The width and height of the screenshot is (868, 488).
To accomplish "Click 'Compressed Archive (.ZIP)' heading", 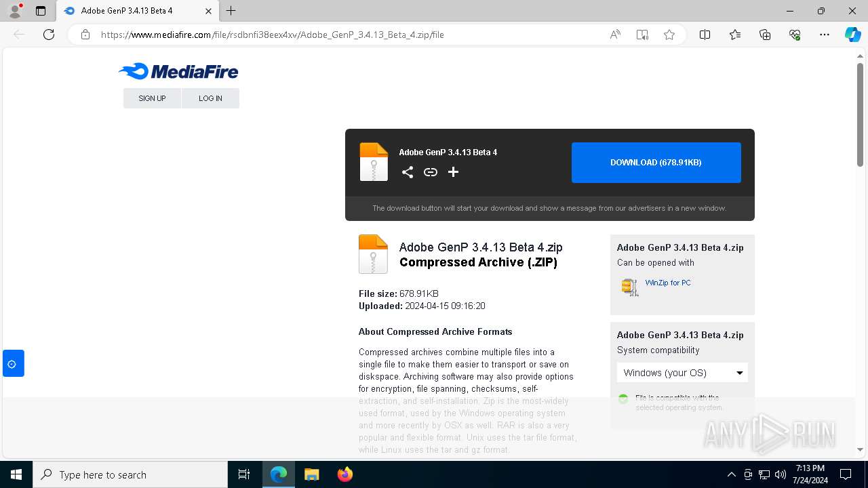I will tap(478, 262).
